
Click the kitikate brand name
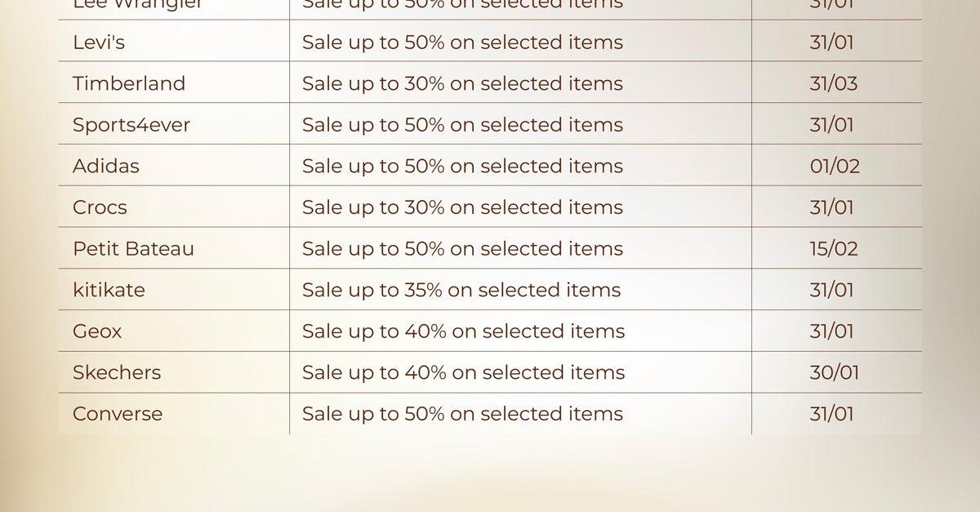[x=109, y=290]
